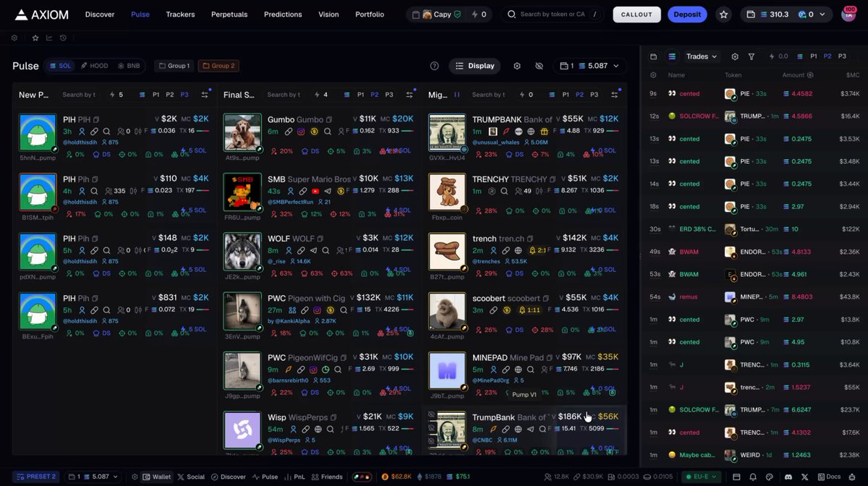The height and width of the screenshot is (486, 868).
Task: Select P1 preset in New Pairs column
Action: [156, 95]
